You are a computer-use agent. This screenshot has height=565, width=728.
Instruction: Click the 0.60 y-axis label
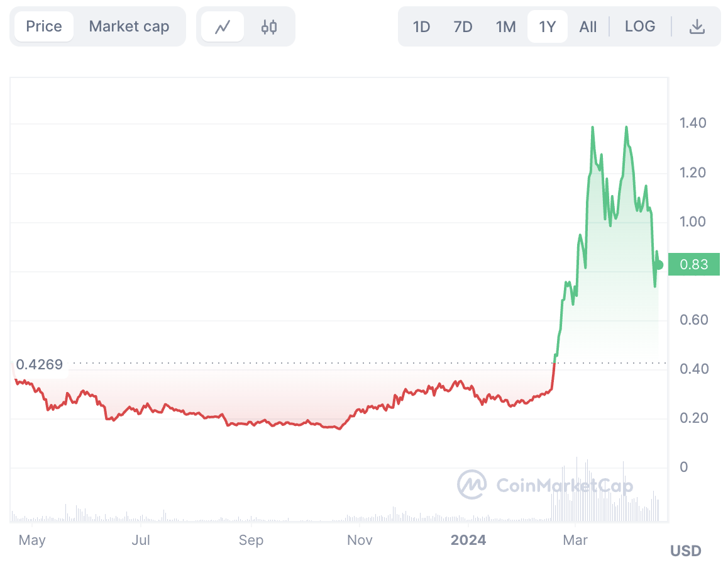point(693,320)
